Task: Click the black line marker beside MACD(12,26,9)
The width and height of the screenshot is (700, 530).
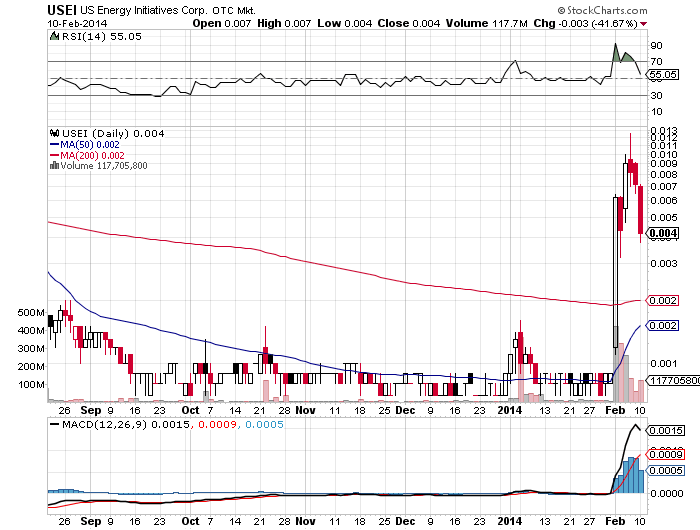Action: [x=54, y=425]
